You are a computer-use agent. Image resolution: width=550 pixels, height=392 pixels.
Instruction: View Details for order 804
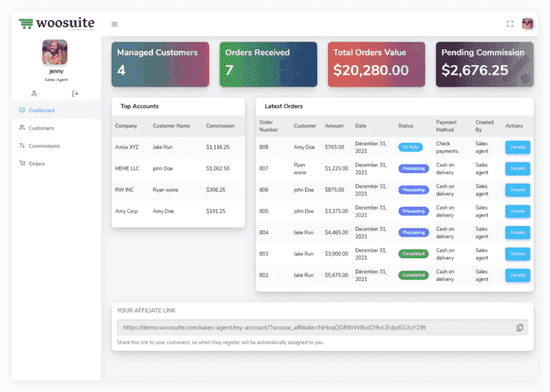click(x=517, y=232)
